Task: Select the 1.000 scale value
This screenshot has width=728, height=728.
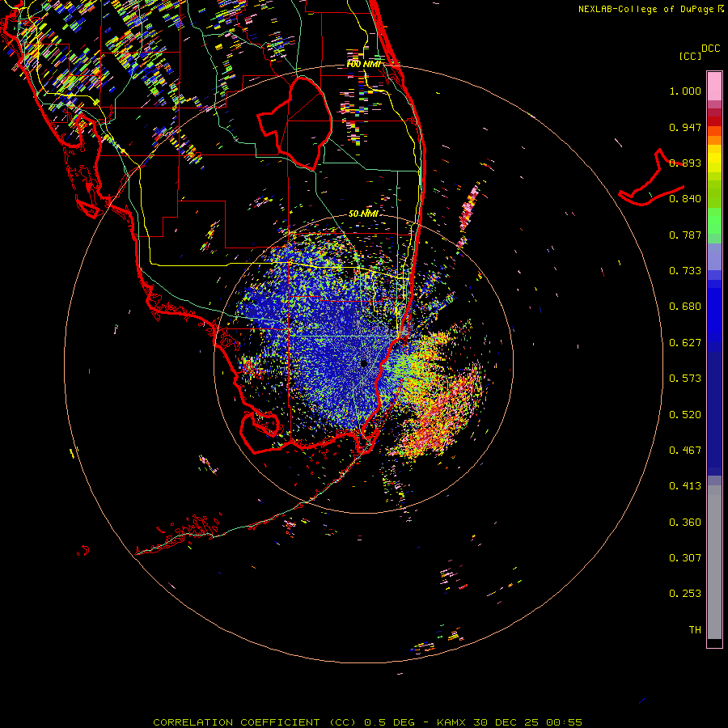Action: [685, 91]
